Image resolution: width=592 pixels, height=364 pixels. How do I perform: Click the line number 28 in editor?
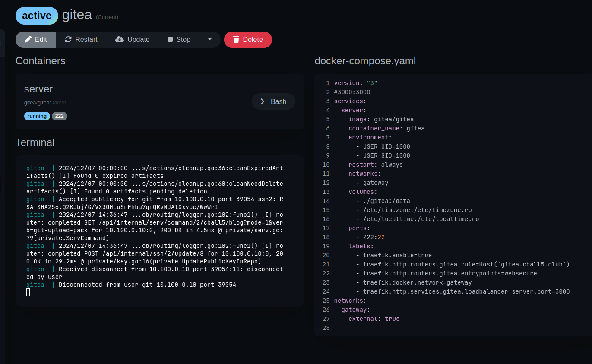point(326,328)
